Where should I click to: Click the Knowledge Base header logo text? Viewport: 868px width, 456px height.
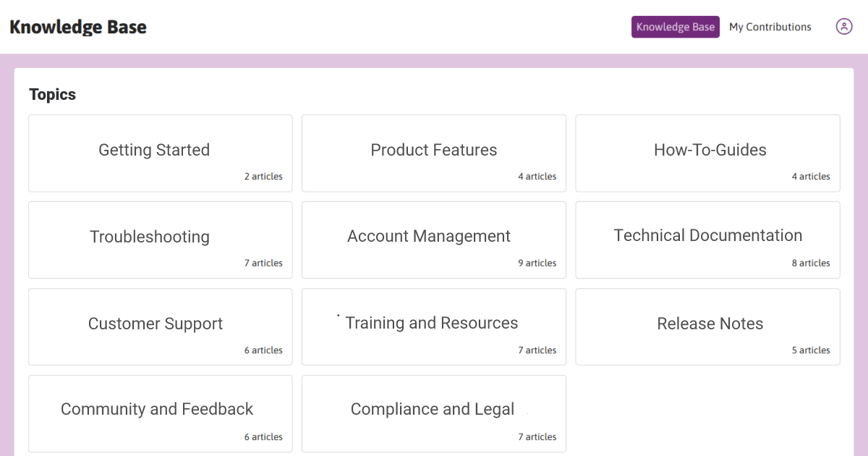[x=77, y=27]
